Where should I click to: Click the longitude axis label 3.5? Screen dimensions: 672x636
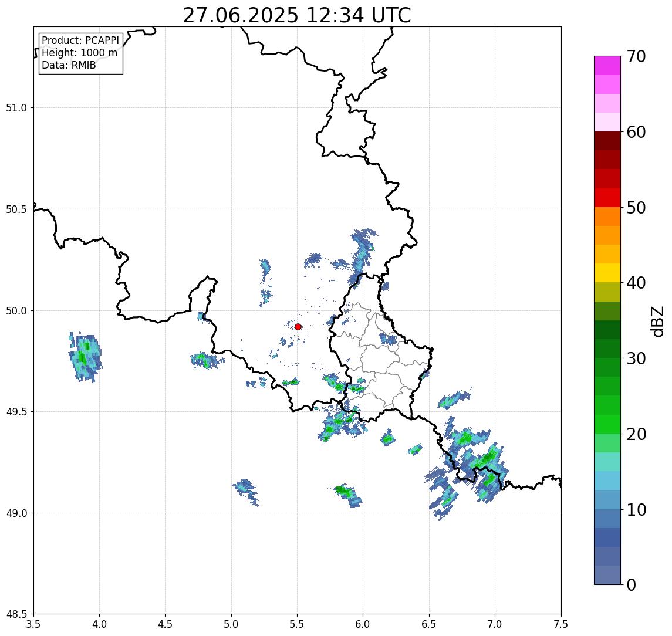[33, 624]
